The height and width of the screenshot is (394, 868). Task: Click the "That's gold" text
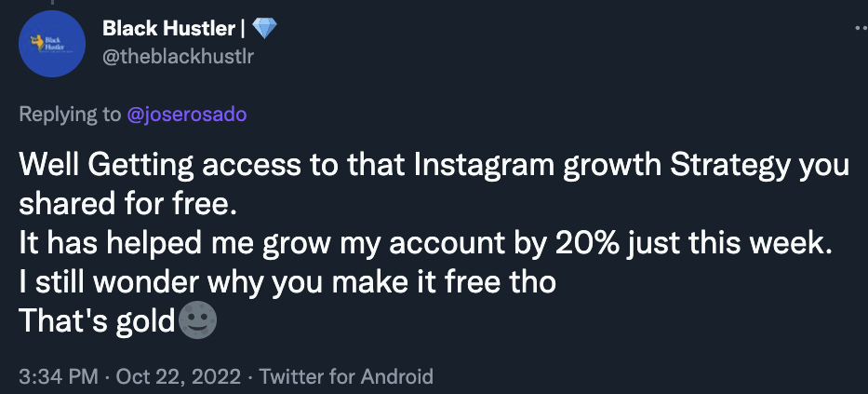[x=97, y=322]
